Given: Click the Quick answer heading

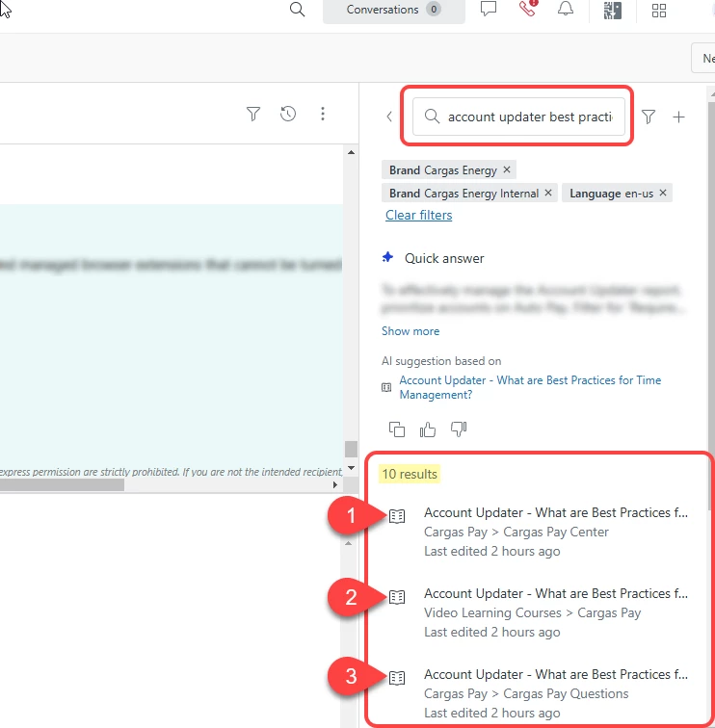Looking at the screenshot, I should tap(444, 259).
